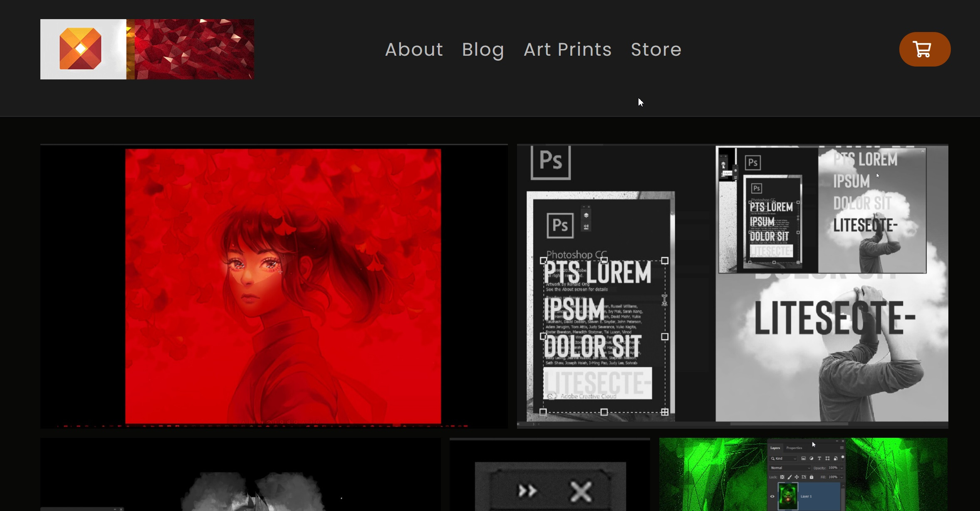The height and width of the screenshot is (511, 980).
Task: Open the grayscale smoke artwork thumbnail
Action: (240, 474)
